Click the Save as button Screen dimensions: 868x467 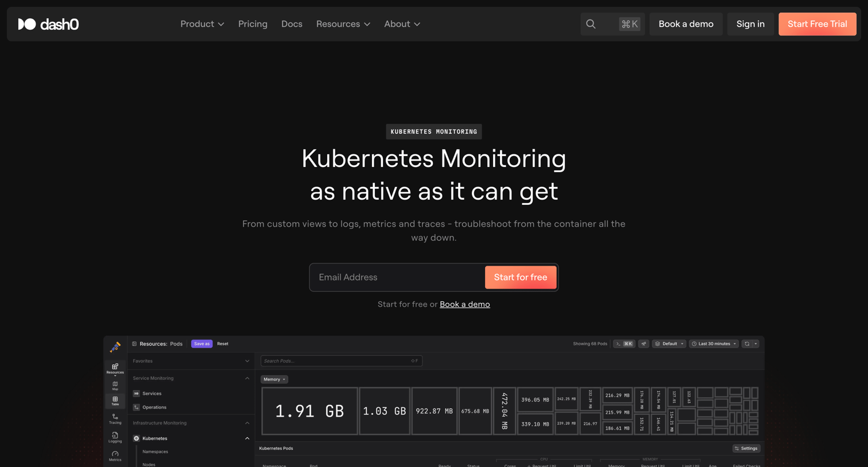201,344
